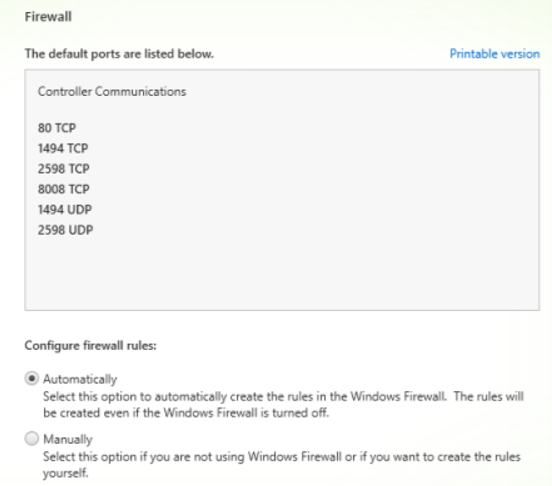Select the Automatically radio button
Viewport: 552px width, 486px height.
coord(32,378)
